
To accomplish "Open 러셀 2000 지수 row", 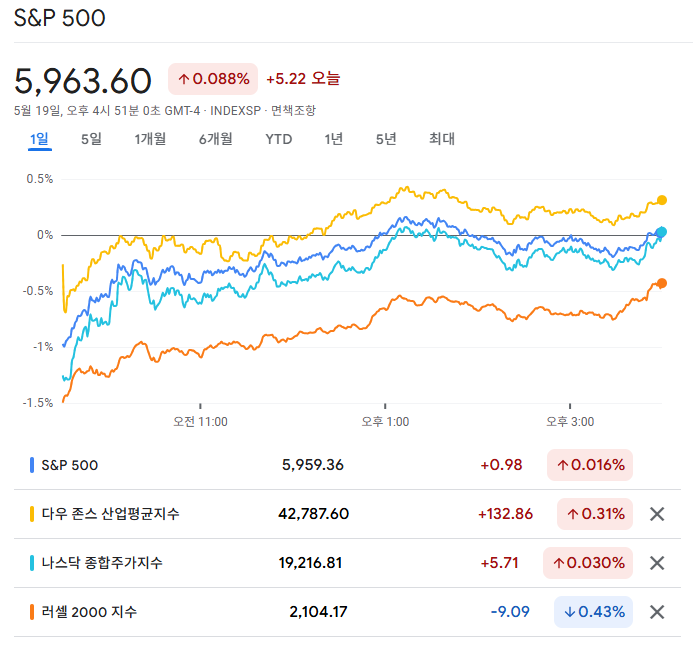I will coord(347,612).
